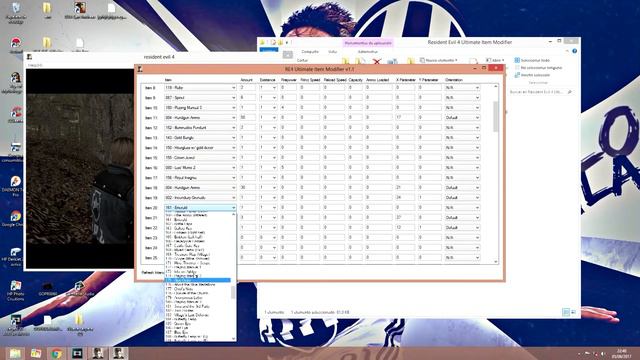Click Select none in Explorer ribbon
This screenshot has height=360, width=640.
(538, 68)
